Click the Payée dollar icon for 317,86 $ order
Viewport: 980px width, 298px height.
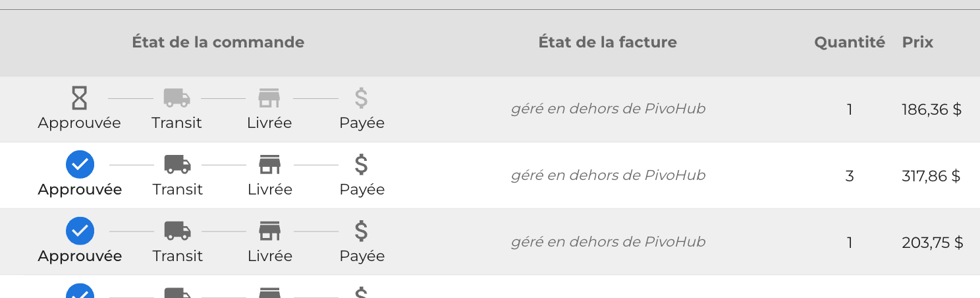(361, 165)
